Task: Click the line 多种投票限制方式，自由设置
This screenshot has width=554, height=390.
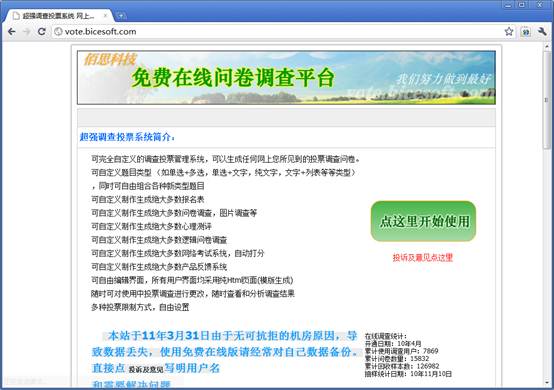Action: point(140,307)
